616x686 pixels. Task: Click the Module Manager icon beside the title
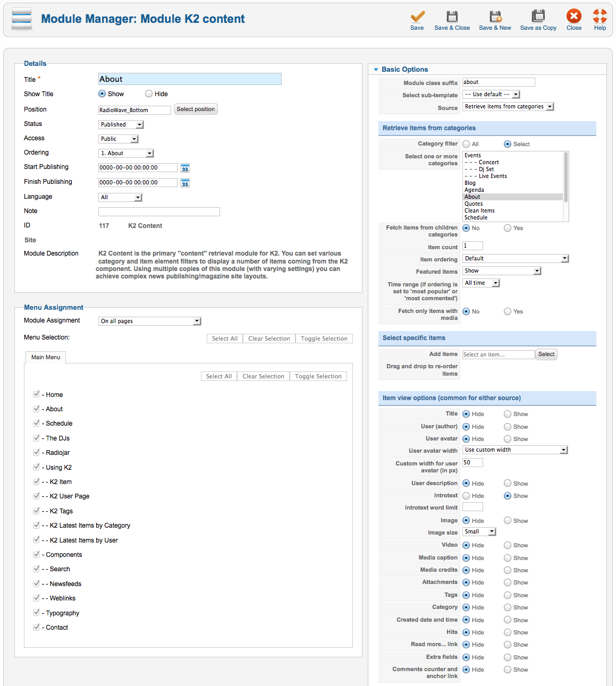[22, 19]
